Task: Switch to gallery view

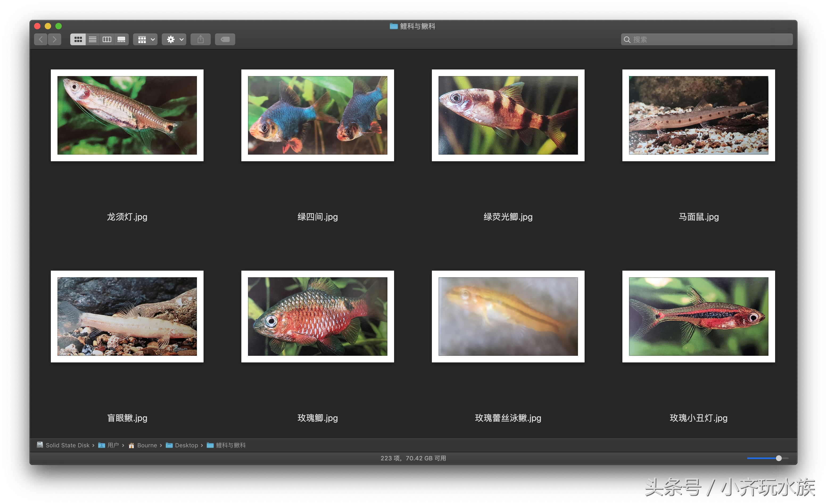Action: point(122,40)
